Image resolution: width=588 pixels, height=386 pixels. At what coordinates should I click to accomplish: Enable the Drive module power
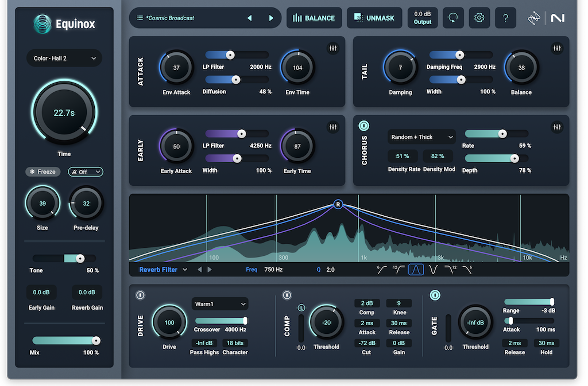[x=140, y=295]
